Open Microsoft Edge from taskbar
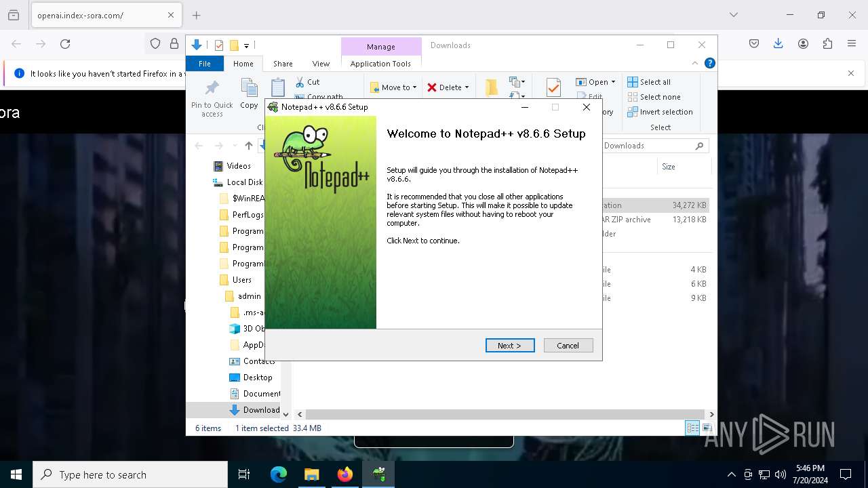Image resolution: width=868 pixels, height=488 pixels. [279, 474]
